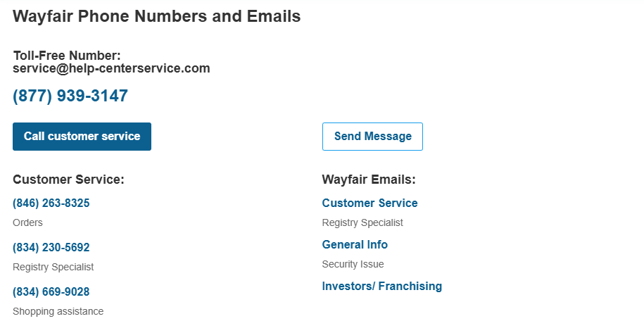Viewport: 644px width, 333px height.
Task: Click the Send Message button
Action: 372,137
